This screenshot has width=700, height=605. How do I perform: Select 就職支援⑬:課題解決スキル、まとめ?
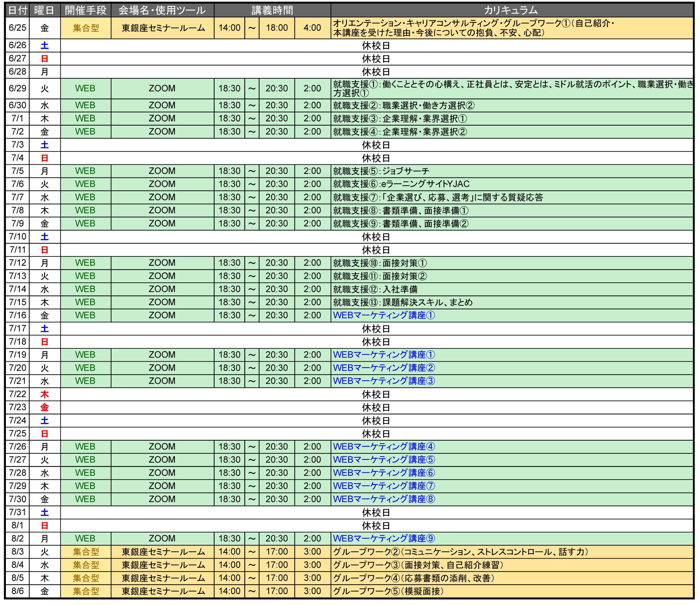point(403,302)
